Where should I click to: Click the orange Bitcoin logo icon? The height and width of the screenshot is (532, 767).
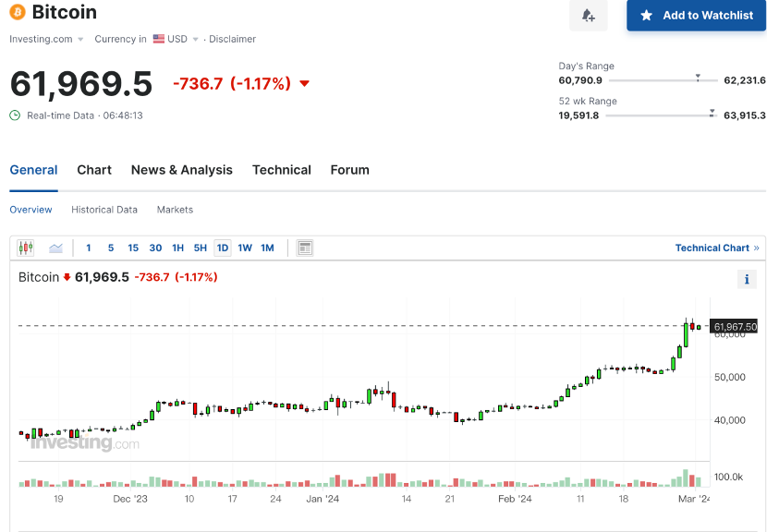(18, 12)
